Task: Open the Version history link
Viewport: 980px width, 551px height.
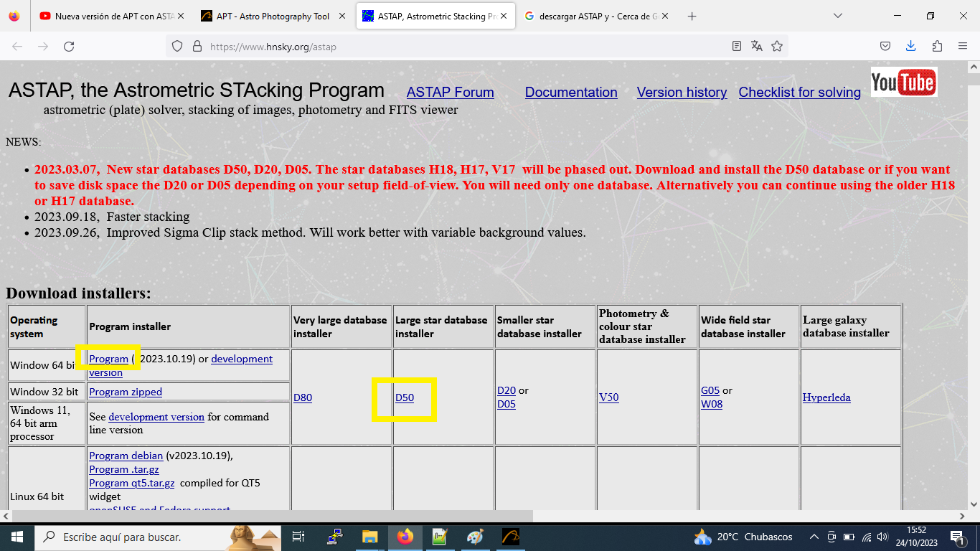Action: click(682, 93)
